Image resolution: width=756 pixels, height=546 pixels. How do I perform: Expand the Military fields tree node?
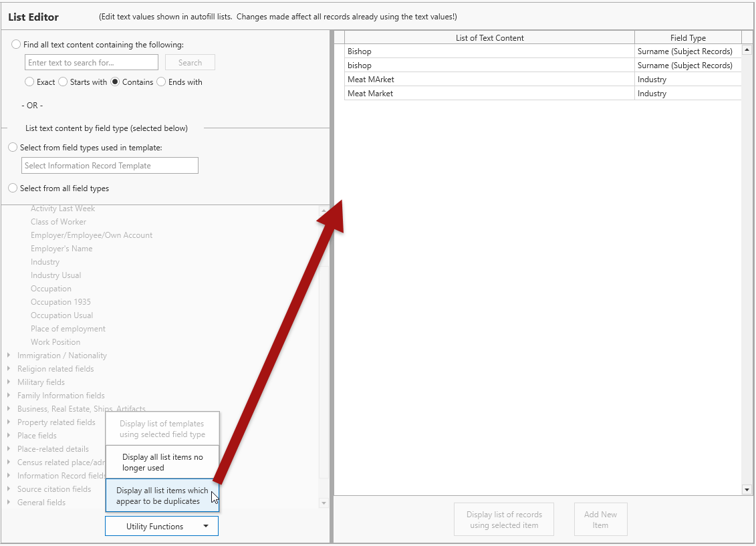point(9,382)
